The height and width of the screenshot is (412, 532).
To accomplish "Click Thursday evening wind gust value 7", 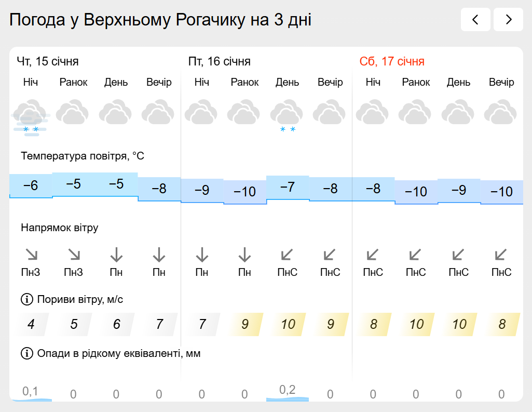I will tap(159, 325).
